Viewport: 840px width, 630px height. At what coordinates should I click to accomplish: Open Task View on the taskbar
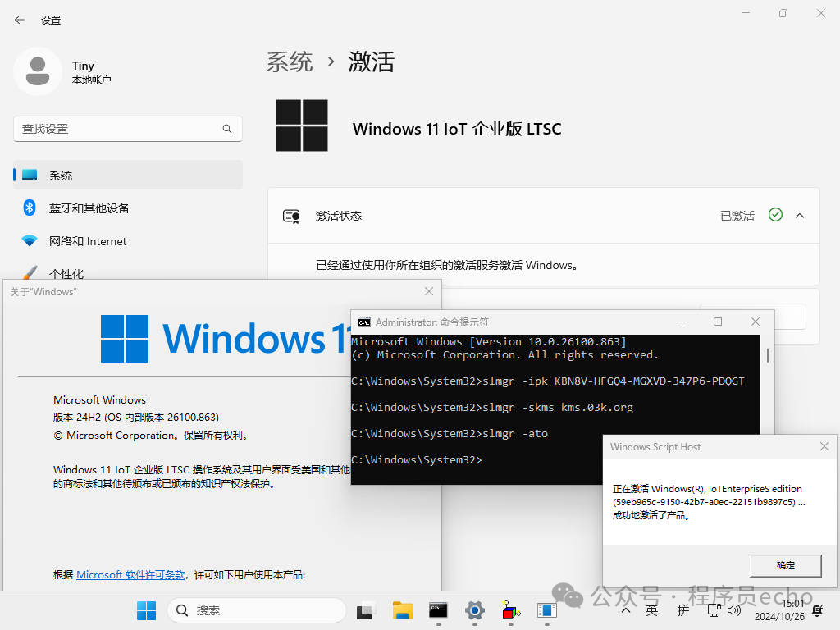(365, 610)
